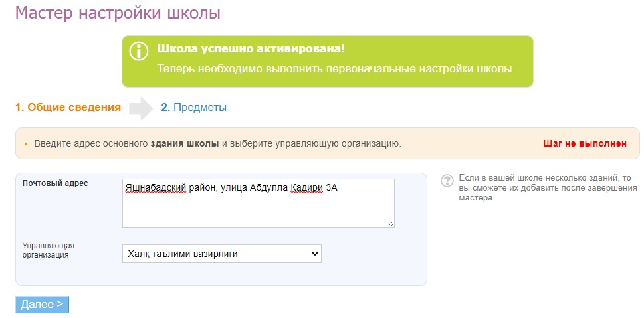644x318 pixels.
Task: Click the Шаг не выполнен status label
Action: 585,143
